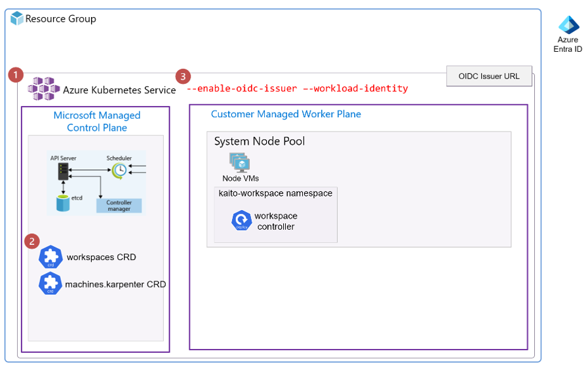Select the System Node Pool heading
The width and height of the screenshot is (588, 366).
click(x=260, y=141)
